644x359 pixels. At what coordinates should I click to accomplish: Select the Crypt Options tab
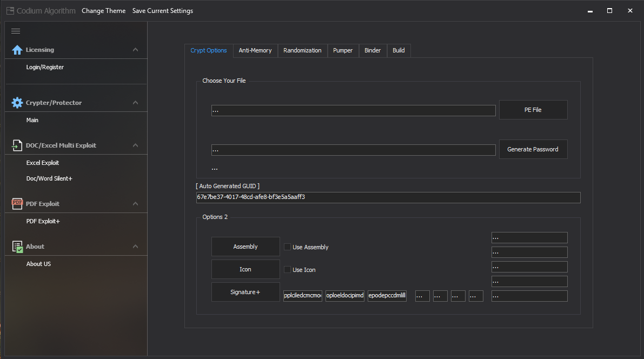coord(209,50)
